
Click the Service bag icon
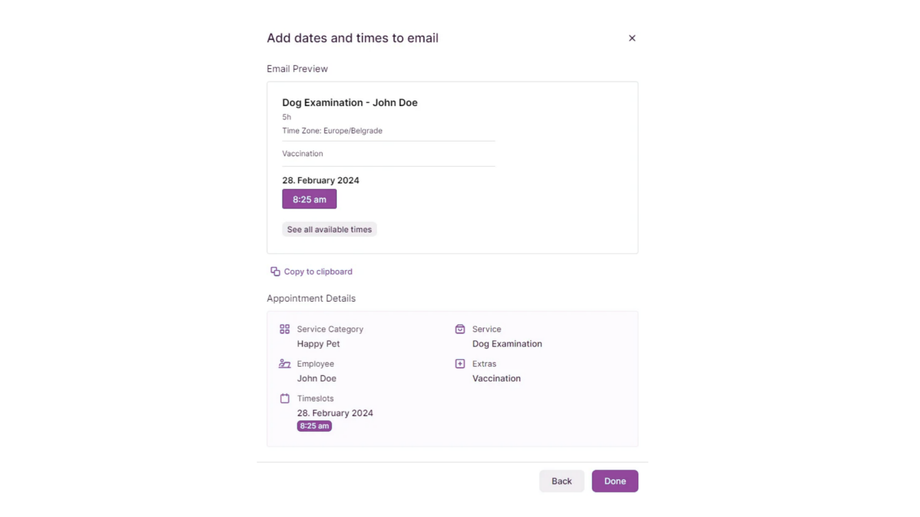tap(460, 329)
